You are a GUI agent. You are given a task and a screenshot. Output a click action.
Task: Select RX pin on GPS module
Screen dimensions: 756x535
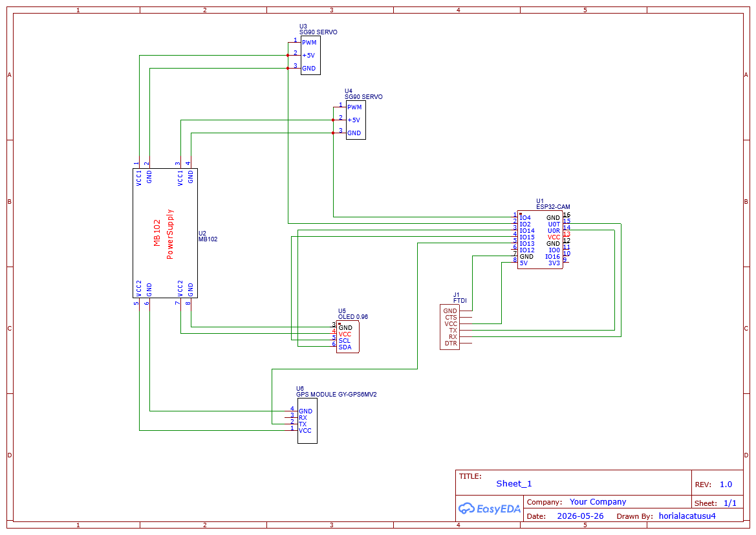coord(303,419)
